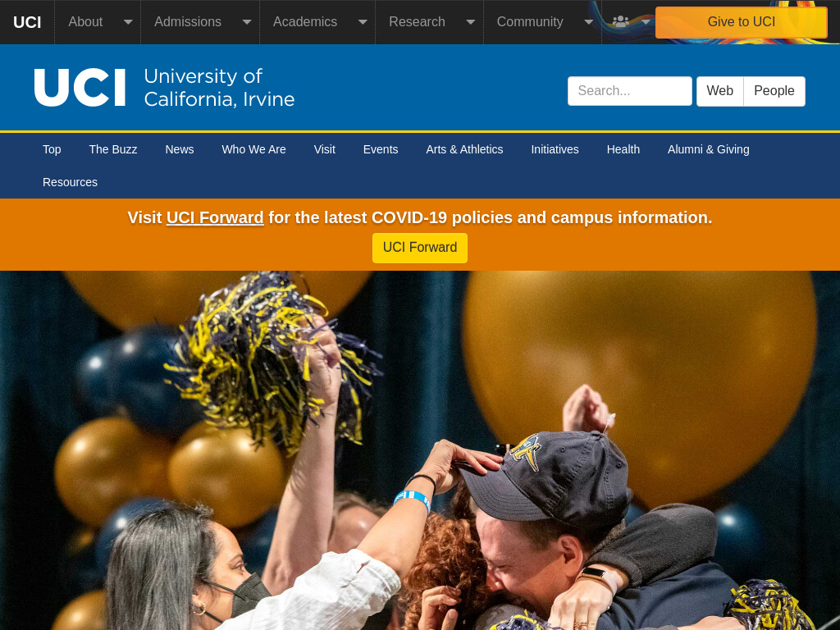This screenshot has width=840, height=630.
Task: Expand the Academics dropdown arrow
Action: click(x=363, y=22)
